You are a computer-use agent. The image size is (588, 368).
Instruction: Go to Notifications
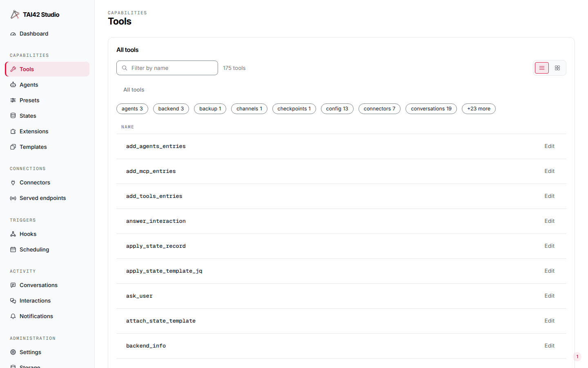47,316
